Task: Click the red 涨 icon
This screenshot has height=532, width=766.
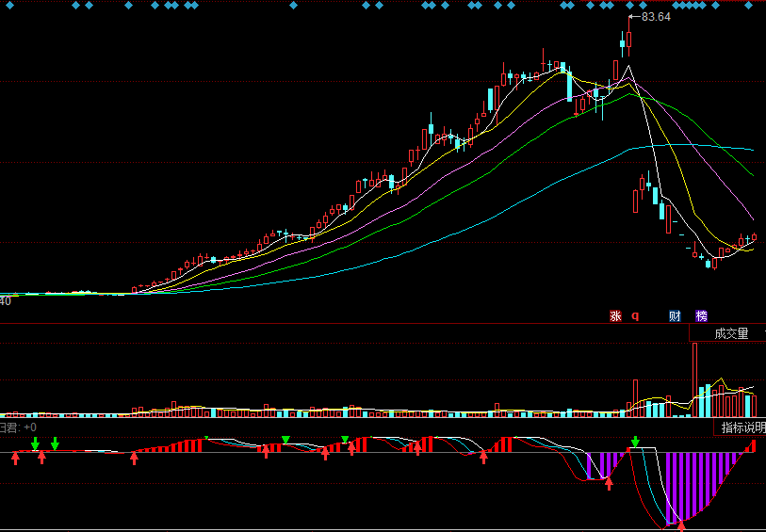Action: point(616,316)
